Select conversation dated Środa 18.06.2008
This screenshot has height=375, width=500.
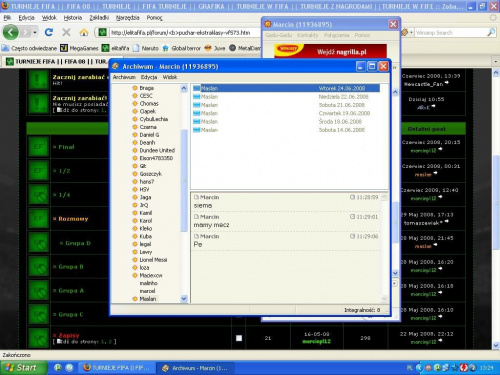(x=286, y=122)
